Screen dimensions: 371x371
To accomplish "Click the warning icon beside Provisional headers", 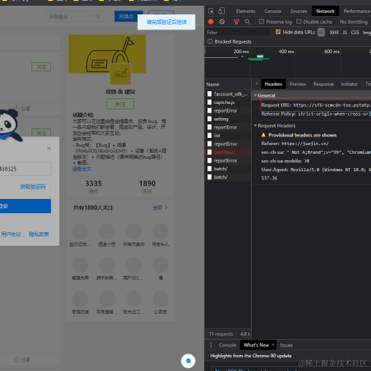I will point(263,135).
